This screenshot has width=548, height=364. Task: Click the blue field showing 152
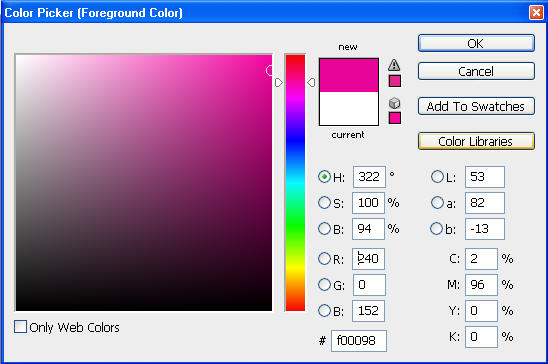(x=368, y=311)
